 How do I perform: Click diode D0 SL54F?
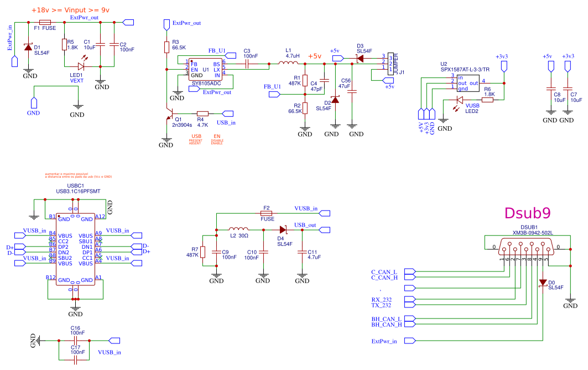[x=543, y=282]
